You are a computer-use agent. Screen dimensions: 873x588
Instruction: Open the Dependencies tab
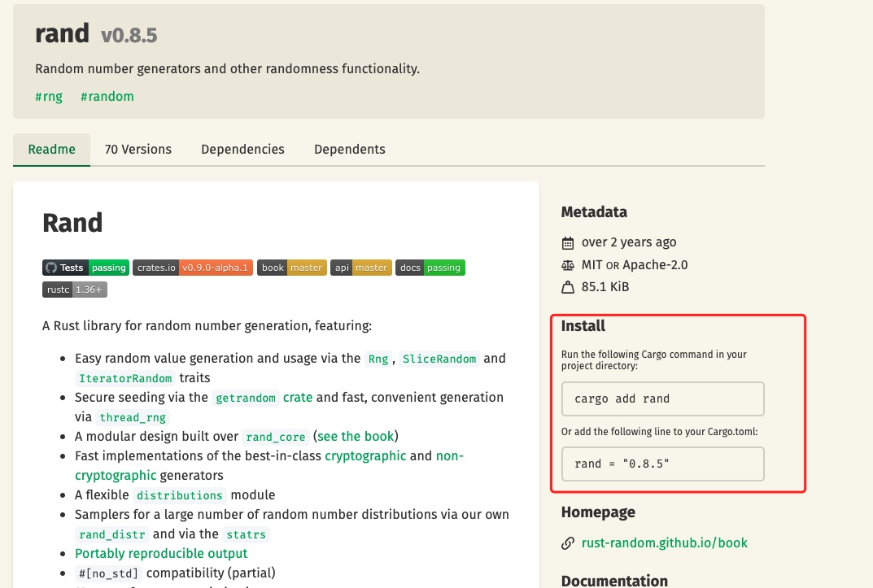(242, 150)
